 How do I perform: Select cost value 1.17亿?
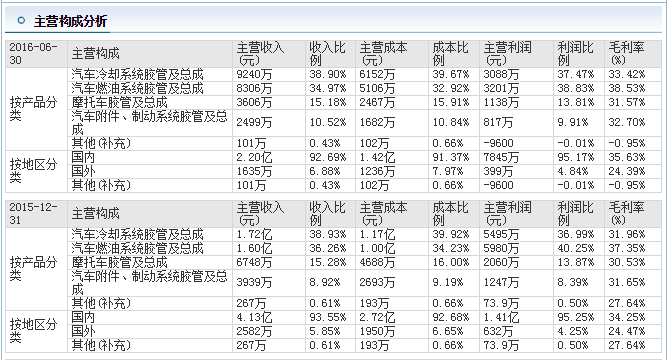pyautogui.click(x=377, y=234)
